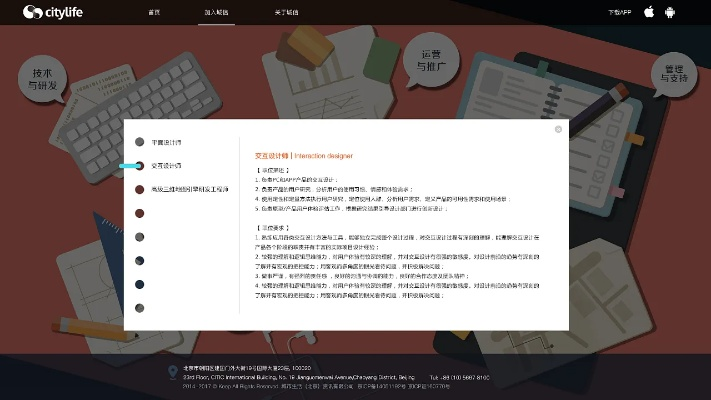Click the Tel phone number in footer
Image resolution: width=711 pixels, height=400 pixels.
pyautogui.click(x=459, y=377)
